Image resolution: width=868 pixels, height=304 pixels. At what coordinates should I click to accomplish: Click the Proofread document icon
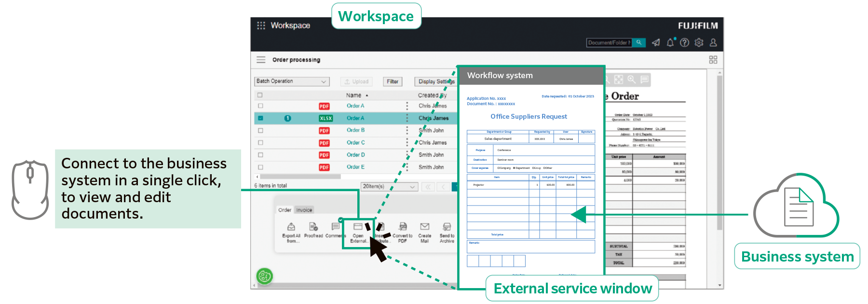click(x=313, y=227)
